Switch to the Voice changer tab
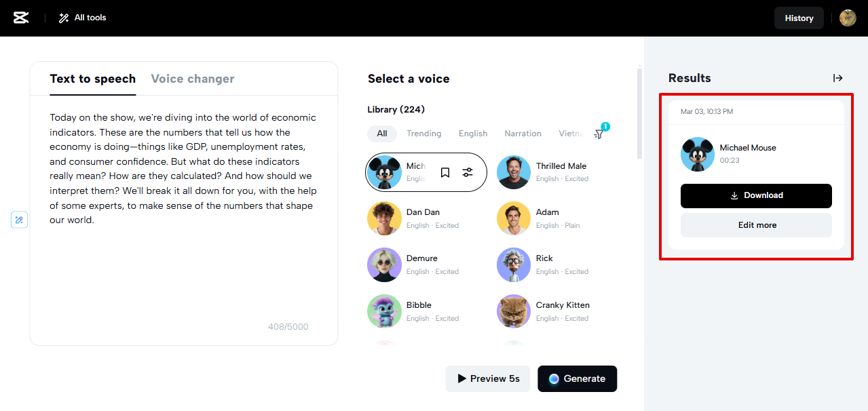 pyautogui.click(x=193, y=79)
